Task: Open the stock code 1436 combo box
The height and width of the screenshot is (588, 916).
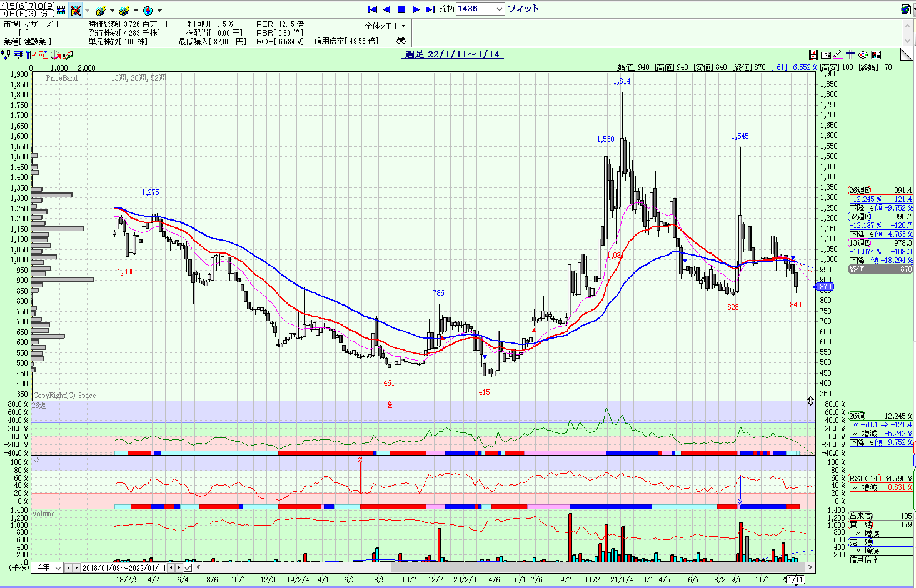Action: pyautogui.click(x=480, y=9)
